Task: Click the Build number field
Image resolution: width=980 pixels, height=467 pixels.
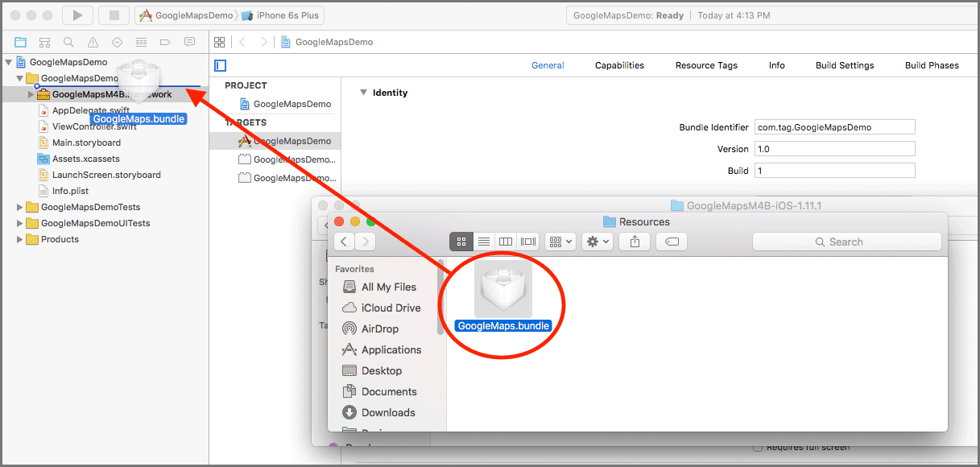Action: (x=835, y=171)
